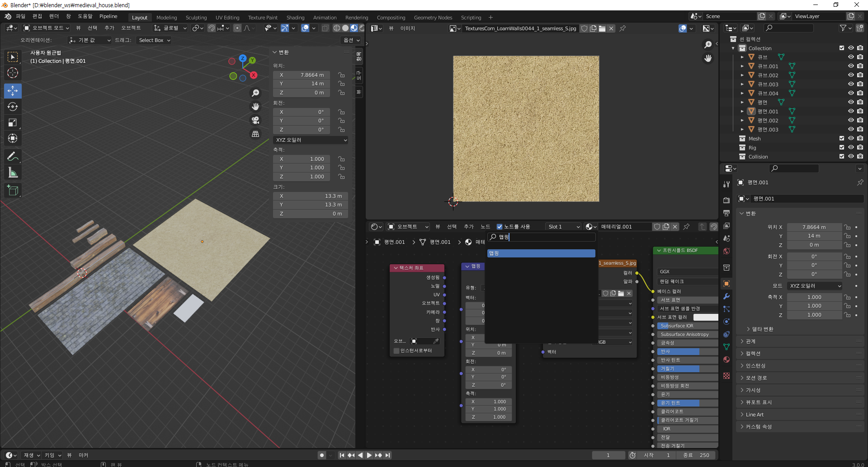Adjust the 거칠기 slider in Principled BSDF
The width and height of the screenshot is (868, 467).
point(687,369)
